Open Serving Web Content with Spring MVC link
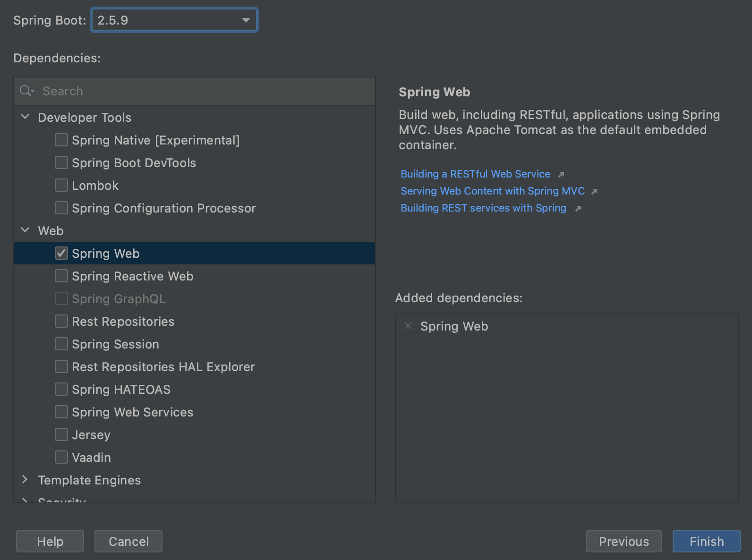 coord(493,191)
